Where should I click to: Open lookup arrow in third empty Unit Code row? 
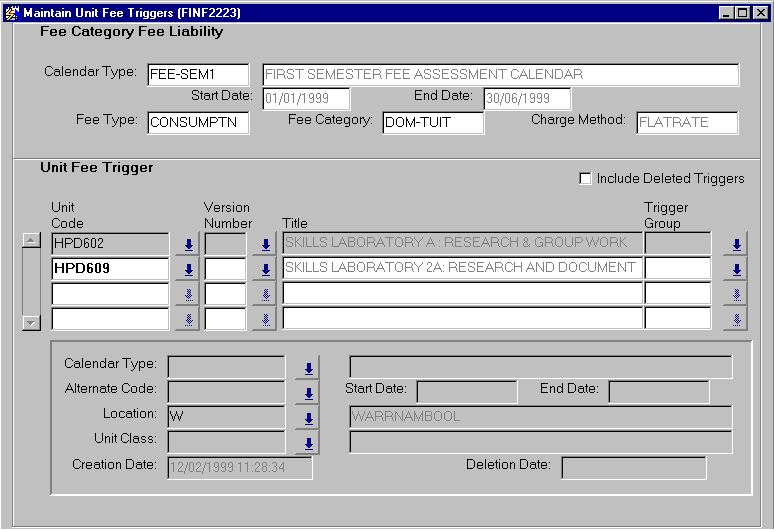tap(187, 294)
